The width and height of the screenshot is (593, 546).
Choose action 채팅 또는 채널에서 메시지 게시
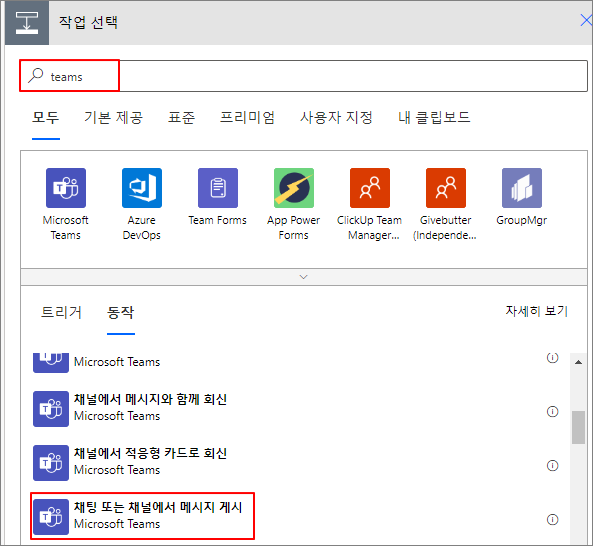[x=295, y=517]
